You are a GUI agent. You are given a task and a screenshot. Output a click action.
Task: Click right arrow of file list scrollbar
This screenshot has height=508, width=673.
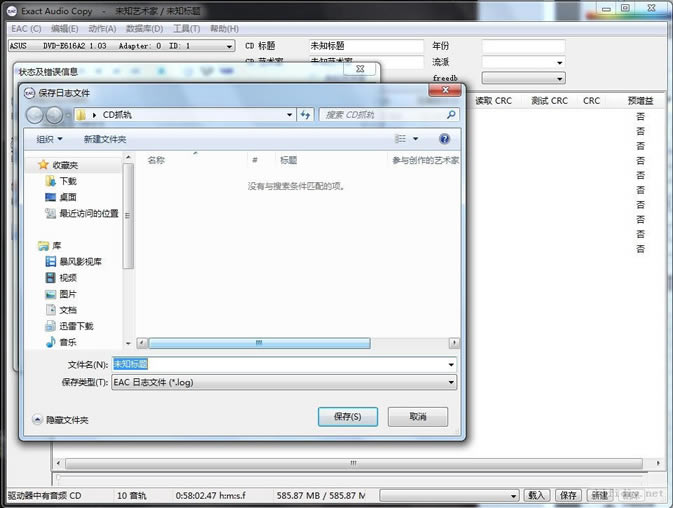pos(454,343)
